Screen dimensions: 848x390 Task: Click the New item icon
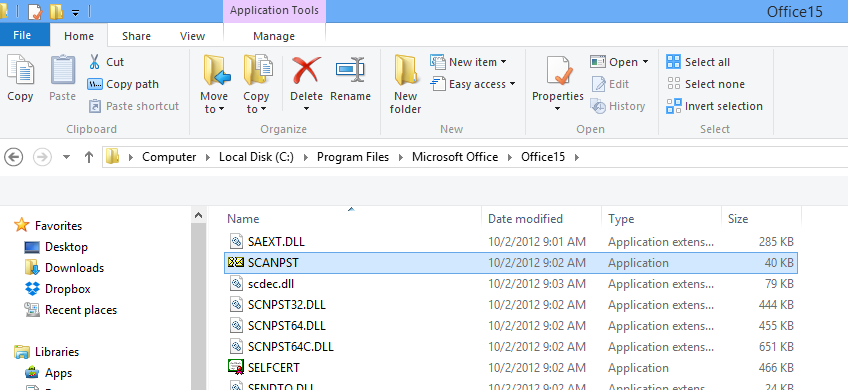click(438, 62)
